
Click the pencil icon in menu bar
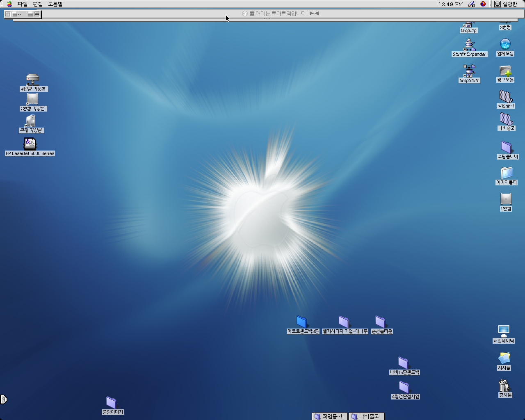point(471,4)
